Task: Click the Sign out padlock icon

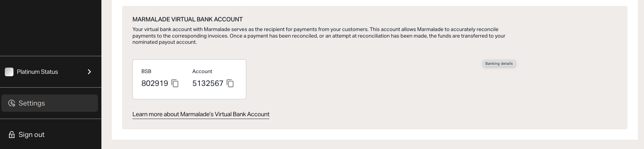Action: (12, 135)
